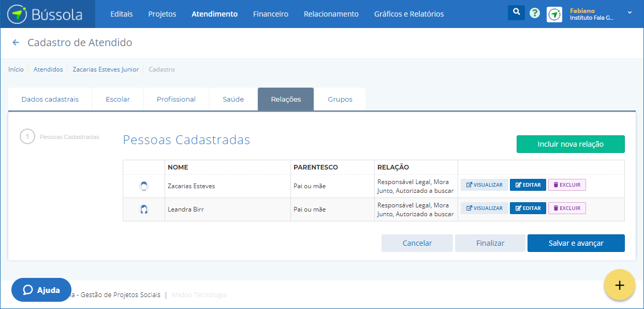
Task: Visualizar Leandra Birr relation
Action: [x=485, y=208]
